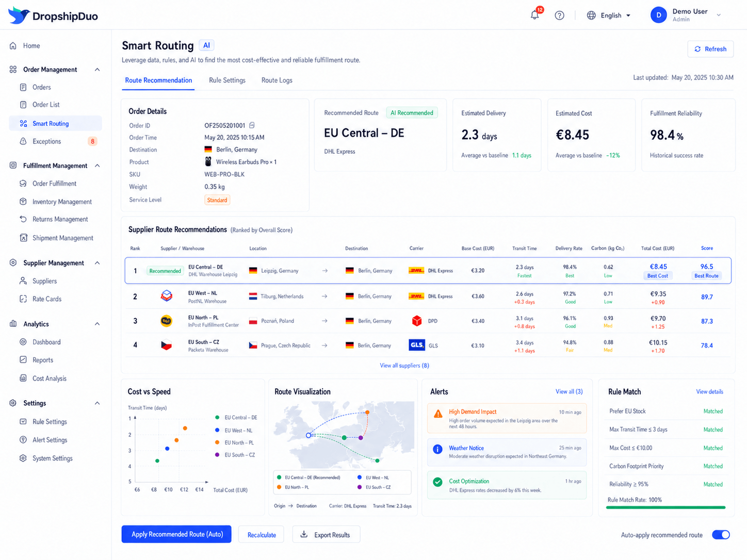Click the Rate Cards icon in sidebar
Image resolution: width=747 pixels, height=560 pixels.
[x=23, y=299]
